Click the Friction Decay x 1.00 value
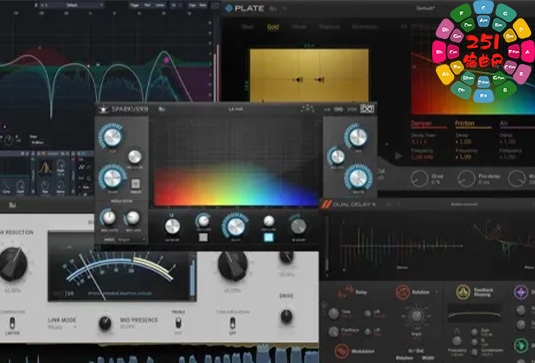Viewport: 535px width, 363px height. coord(463,142)
